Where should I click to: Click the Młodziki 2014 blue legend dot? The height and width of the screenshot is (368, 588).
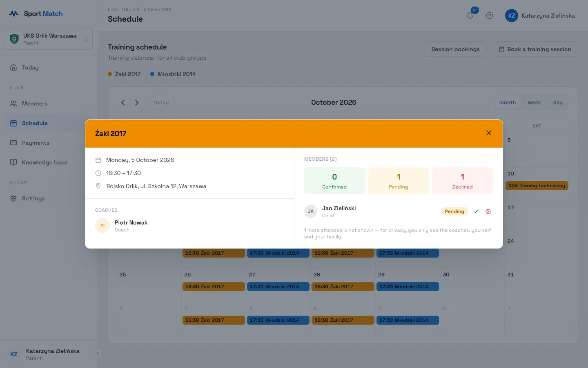coord(152,74)
